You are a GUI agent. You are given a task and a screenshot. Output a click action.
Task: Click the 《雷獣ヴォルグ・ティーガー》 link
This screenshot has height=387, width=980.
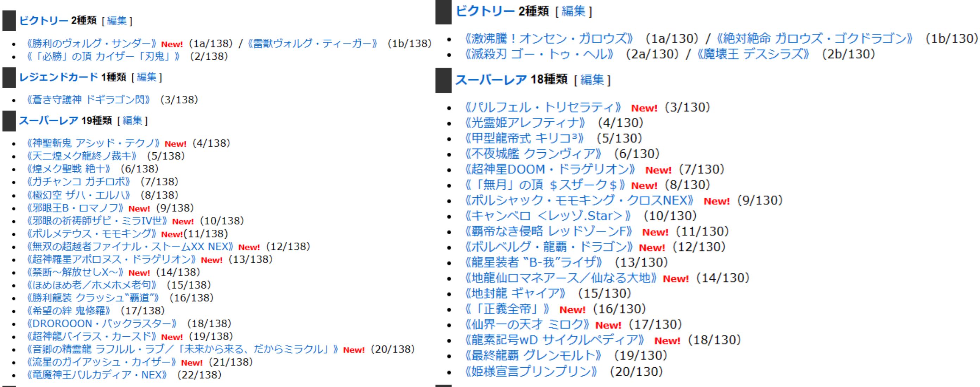pos(312,43)
